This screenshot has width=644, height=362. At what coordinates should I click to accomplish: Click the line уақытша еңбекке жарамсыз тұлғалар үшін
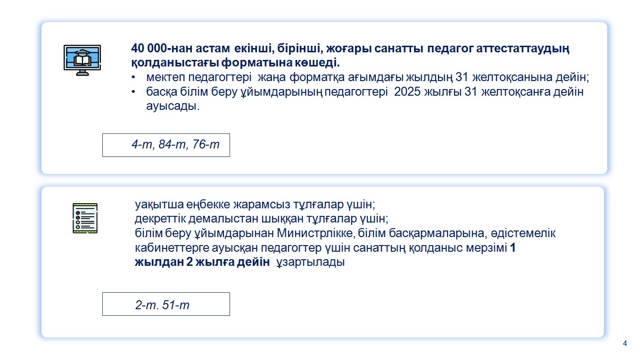255,205
